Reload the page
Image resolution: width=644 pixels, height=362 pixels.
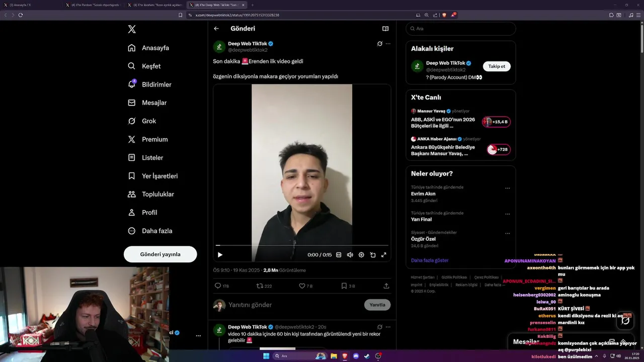21,15
